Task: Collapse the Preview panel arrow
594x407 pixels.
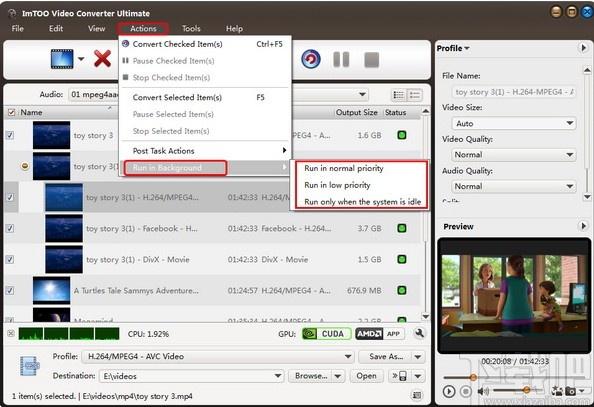Action: [583, 226]
